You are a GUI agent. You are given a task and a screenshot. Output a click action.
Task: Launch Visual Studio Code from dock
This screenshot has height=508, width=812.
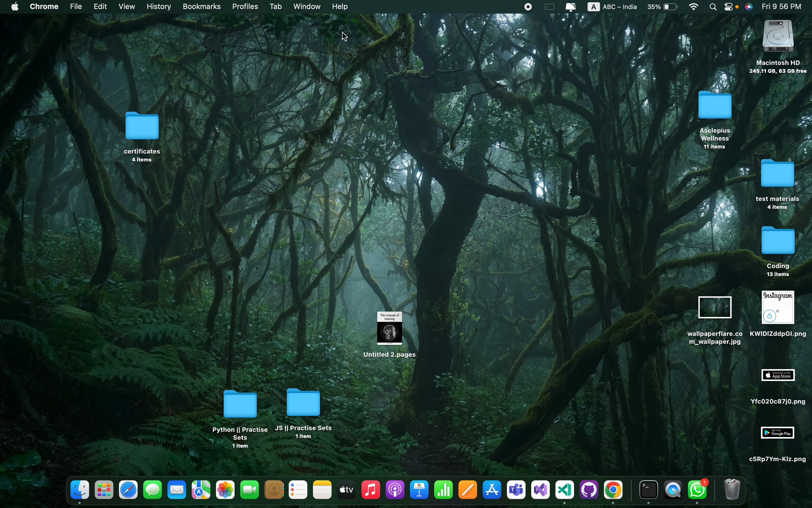[564, 490]
